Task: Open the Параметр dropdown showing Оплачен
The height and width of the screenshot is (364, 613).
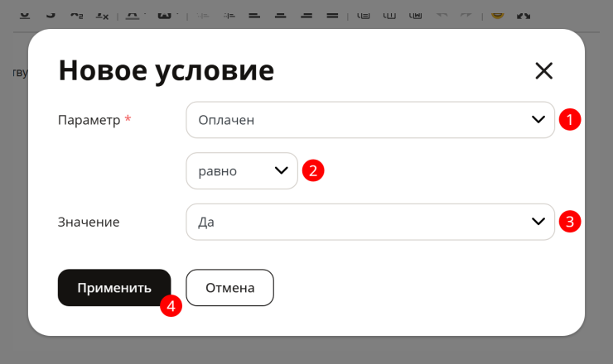Action: point(370,120)
